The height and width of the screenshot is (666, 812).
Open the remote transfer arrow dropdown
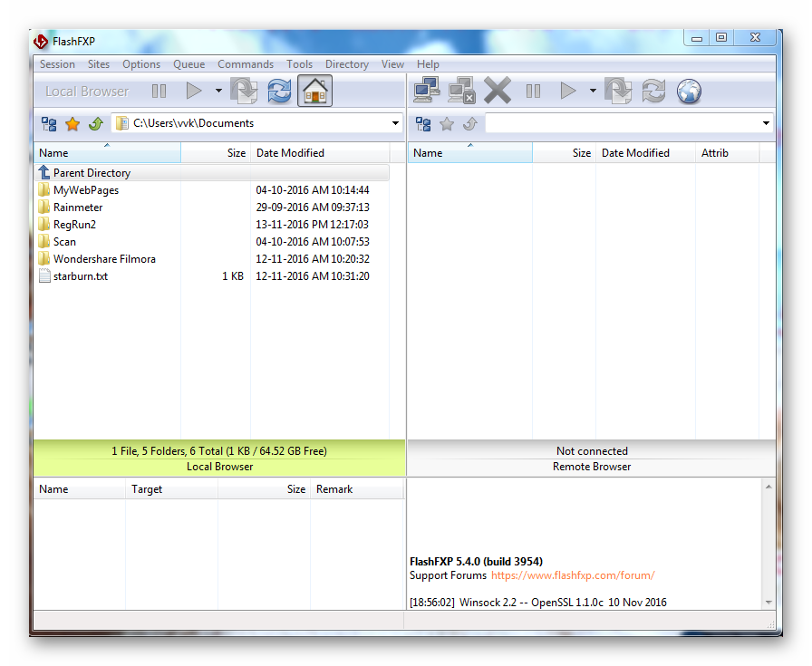(x=593, y=91)
